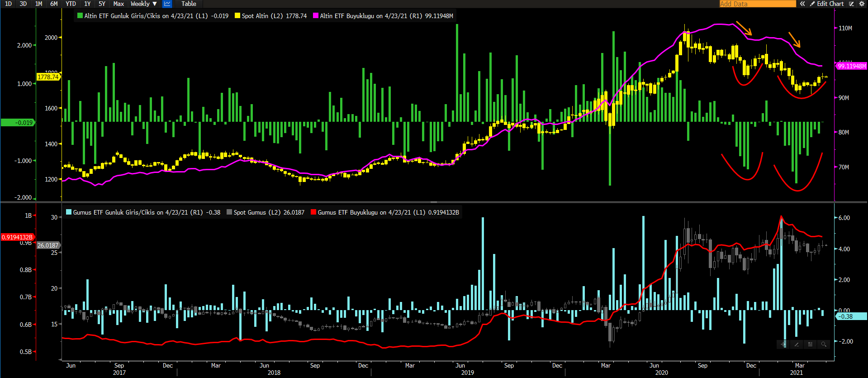Select Altin ETF Buyuklugu 99.11948M legend label

[386, 16]
